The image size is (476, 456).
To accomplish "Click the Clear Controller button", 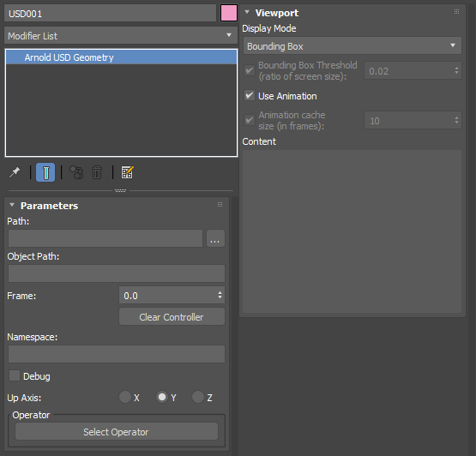I will 172,317.
